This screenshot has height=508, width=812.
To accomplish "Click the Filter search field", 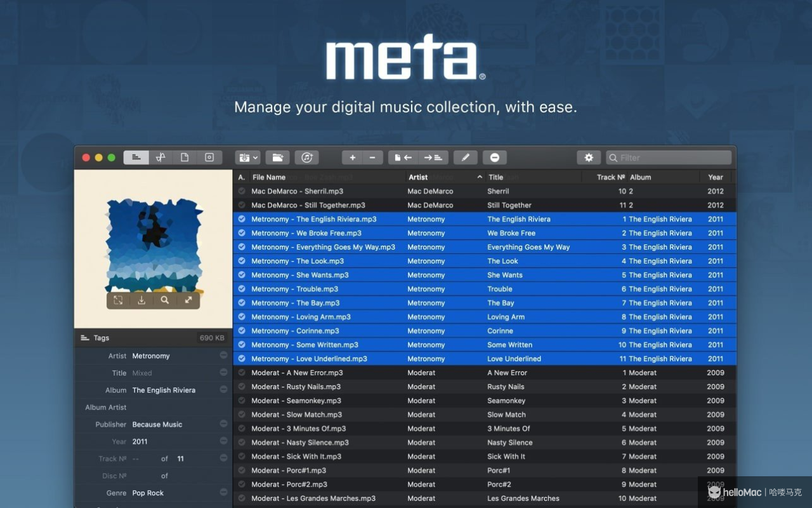I will (x=669, y=157).
